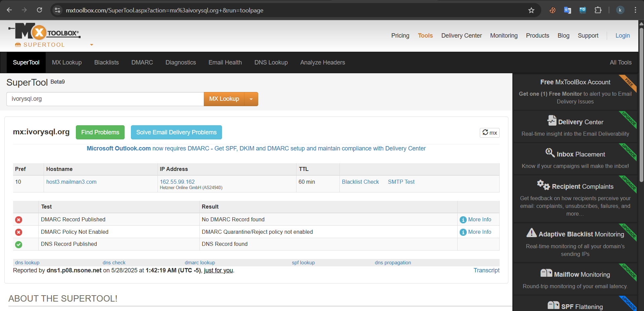Screen dimensions: 644x311
Task: Open the DNS Lookup tab
Action: pos(271,62)
